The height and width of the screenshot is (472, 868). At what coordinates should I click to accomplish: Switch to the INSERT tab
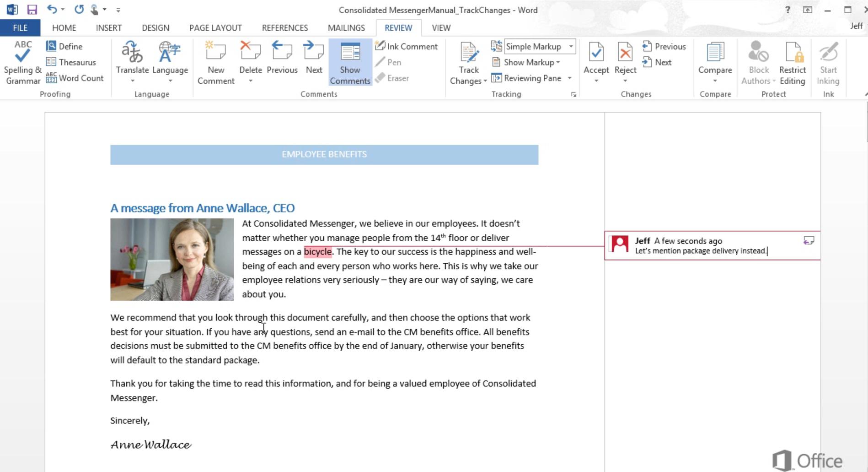pyautogui.click(x=109, y=28)
